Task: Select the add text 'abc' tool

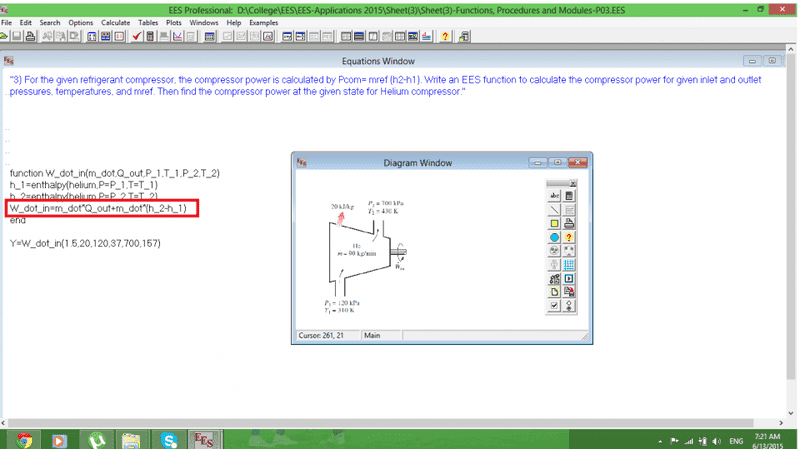Action: pyautogui.click(x=553, y=197)
